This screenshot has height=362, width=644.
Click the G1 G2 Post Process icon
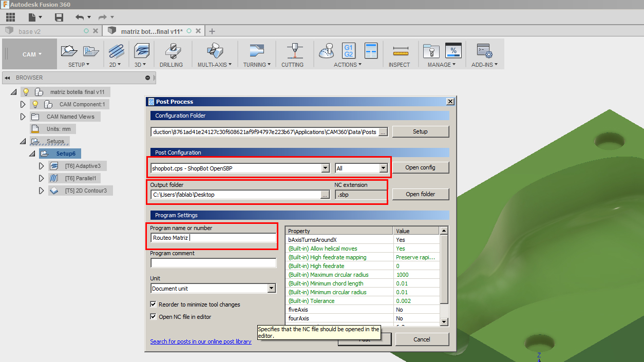[x=349, y=51]
